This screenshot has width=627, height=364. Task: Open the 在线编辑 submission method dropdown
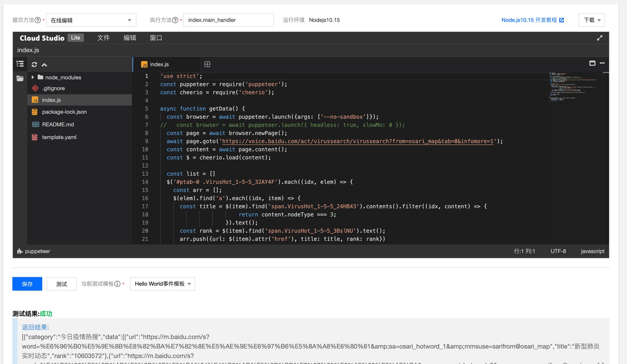[91, 20]
